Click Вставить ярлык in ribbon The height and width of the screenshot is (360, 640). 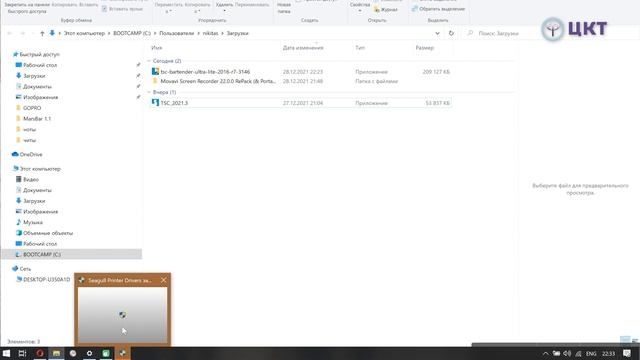coord(122,9)
